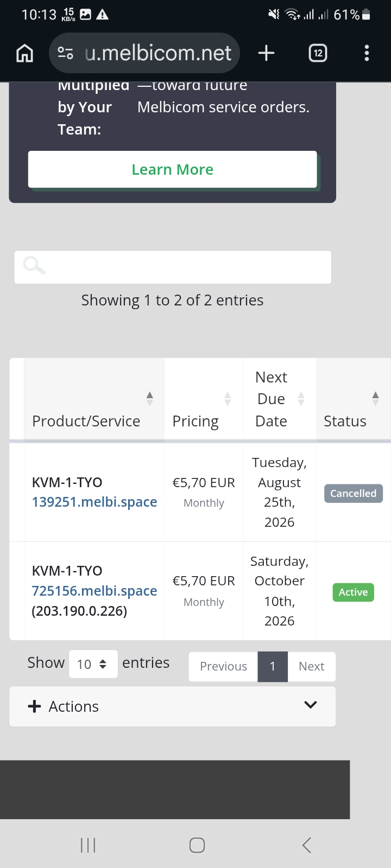The image size is (391, 868).
Task: Tap the Android back navigation icon
Action: 307,845
